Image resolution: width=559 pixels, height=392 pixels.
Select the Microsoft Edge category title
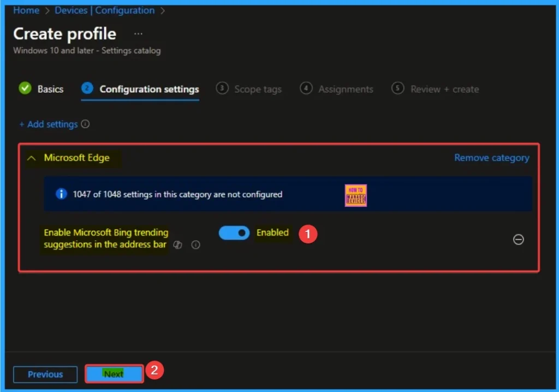pos(76,158)
